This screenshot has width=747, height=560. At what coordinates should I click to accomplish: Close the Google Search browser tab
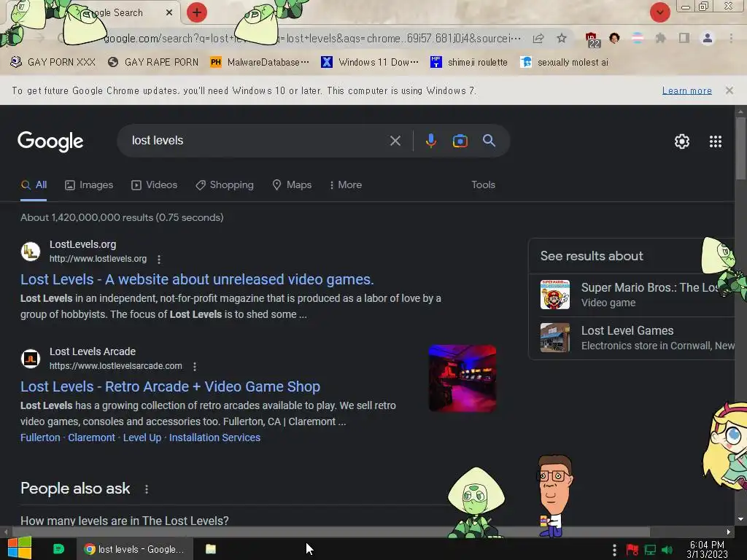(169, 13)
